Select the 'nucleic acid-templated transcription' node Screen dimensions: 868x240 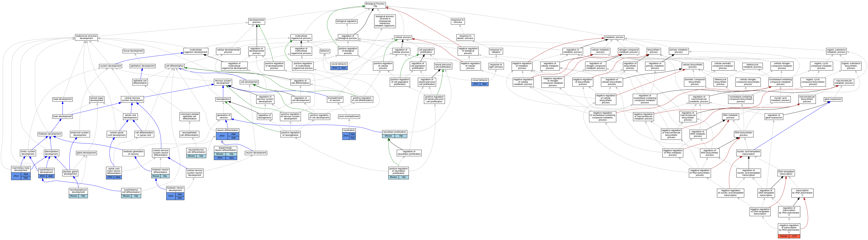pos(748,153)
